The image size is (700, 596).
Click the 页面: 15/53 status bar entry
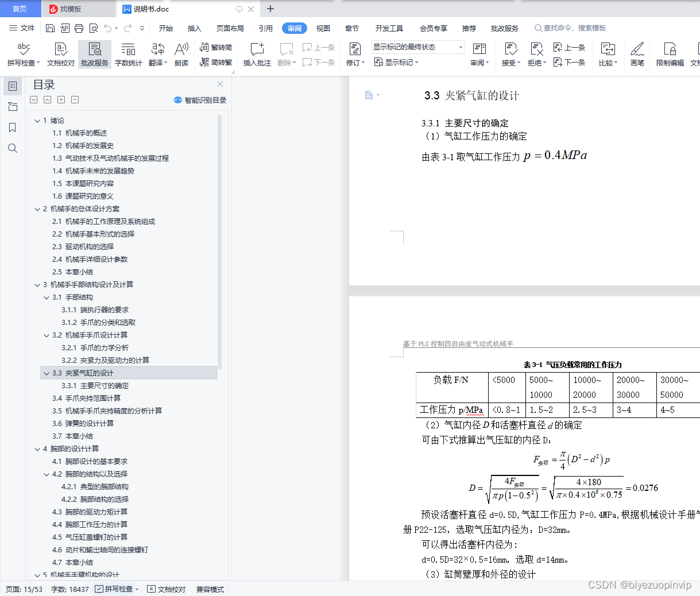point(24,589)
